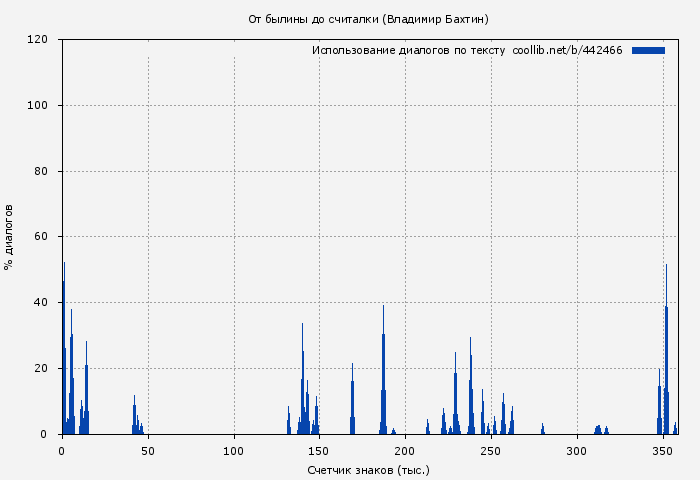Click the small isolated bar near 280 thousand
700x480 pixels.
542,429
